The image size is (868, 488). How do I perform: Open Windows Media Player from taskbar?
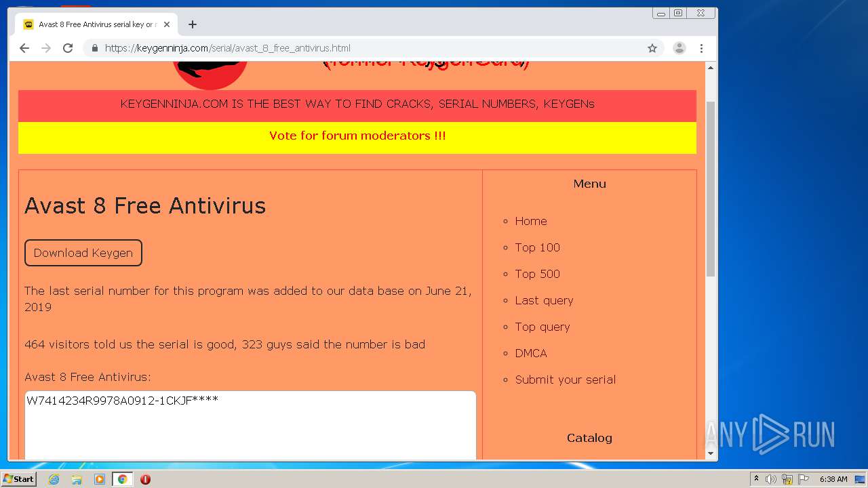click(99, 479)
